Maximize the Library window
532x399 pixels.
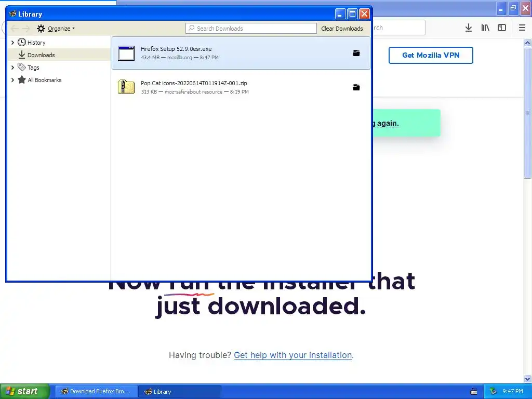(x=352, y=14)
